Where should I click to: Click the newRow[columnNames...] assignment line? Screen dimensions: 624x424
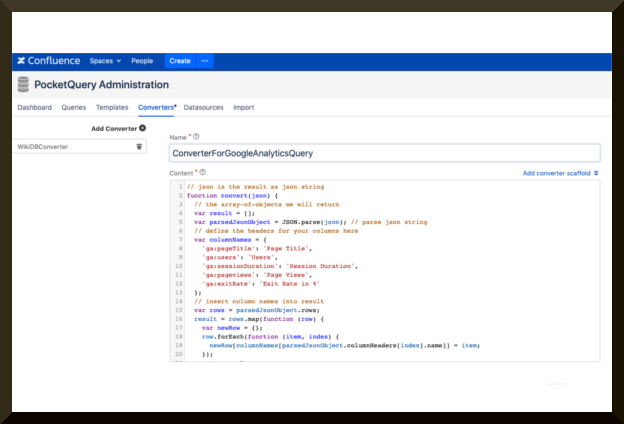345,345
